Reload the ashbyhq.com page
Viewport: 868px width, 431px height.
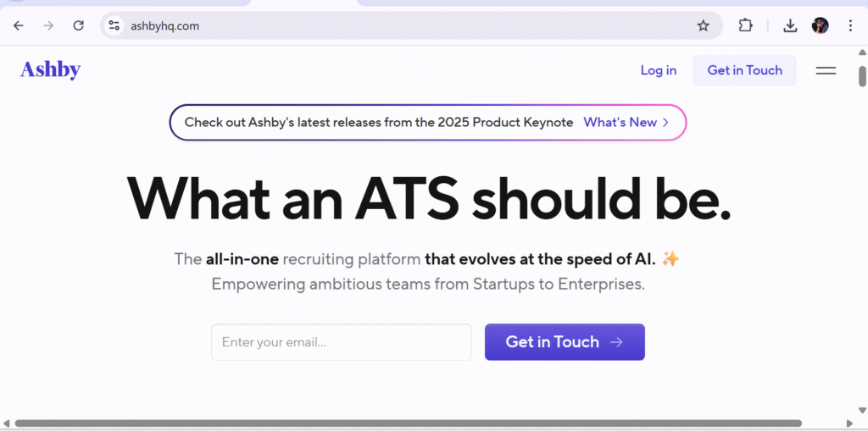point(79,25)
